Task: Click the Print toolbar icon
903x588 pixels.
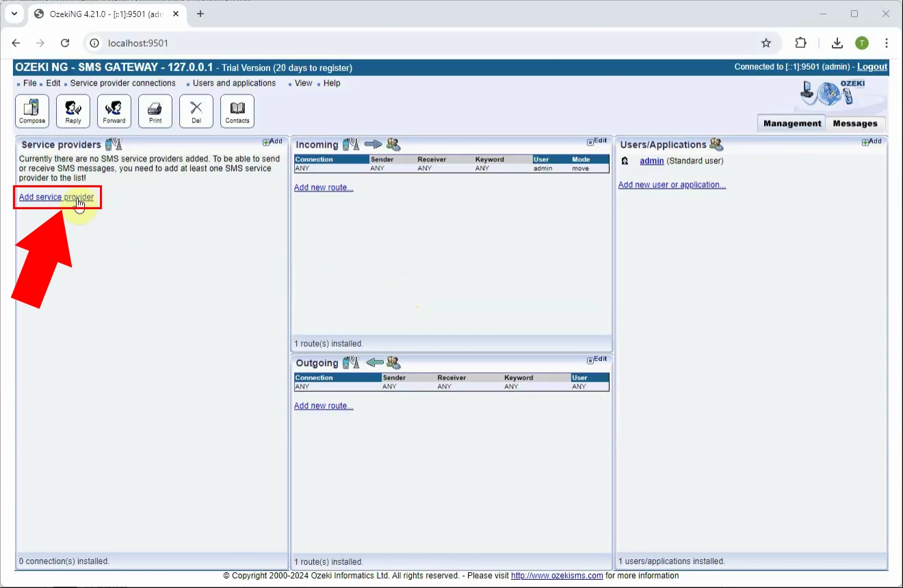Action: [x=155, y=111]
